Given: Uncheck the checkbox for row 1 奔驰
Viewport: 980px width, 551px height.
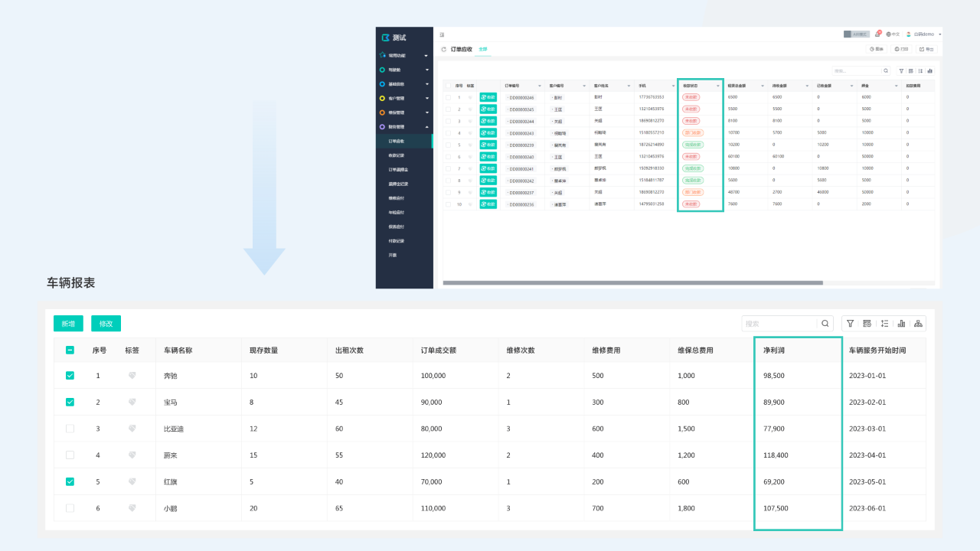Looking at the screenshot, I should pos(70,376).
